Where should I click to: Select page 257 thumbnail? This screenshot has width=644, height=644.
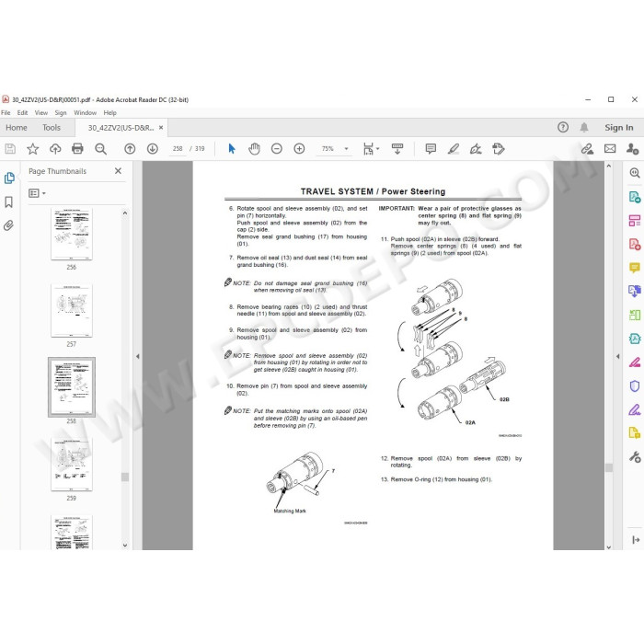pos(72,311)
